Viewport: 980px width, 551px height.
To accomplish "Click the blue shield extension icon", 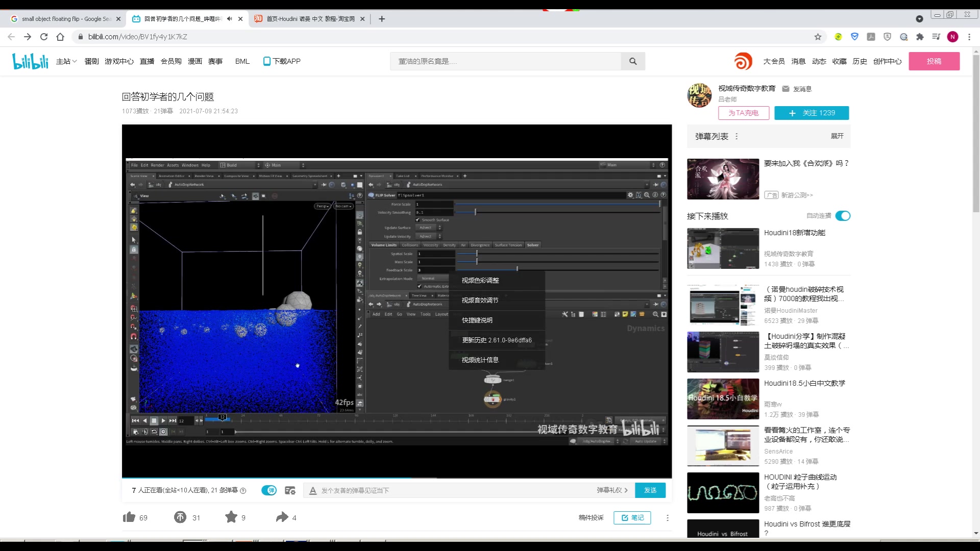I will click(x=854, y=37).
